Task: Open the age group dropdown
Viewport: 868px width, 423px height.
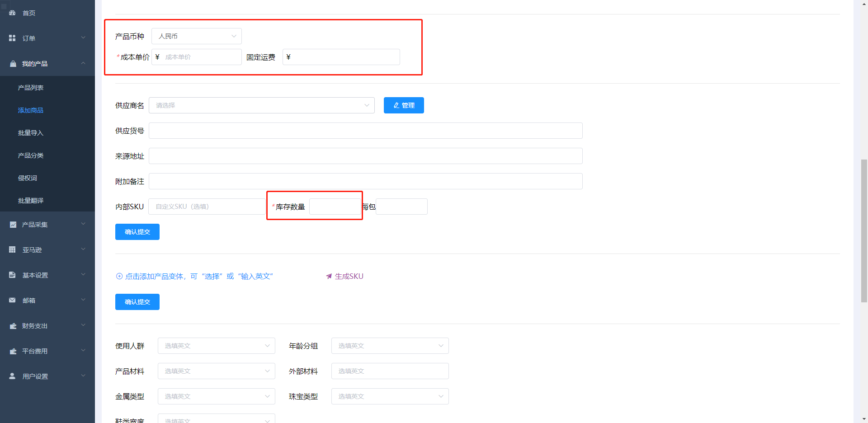Action: point(390,346)
